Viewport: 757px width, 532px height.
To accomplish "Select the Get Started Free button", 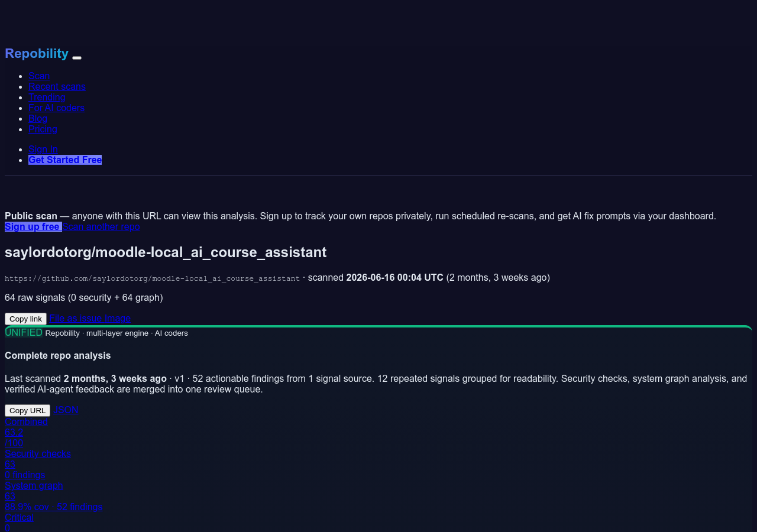I will 65,160.
